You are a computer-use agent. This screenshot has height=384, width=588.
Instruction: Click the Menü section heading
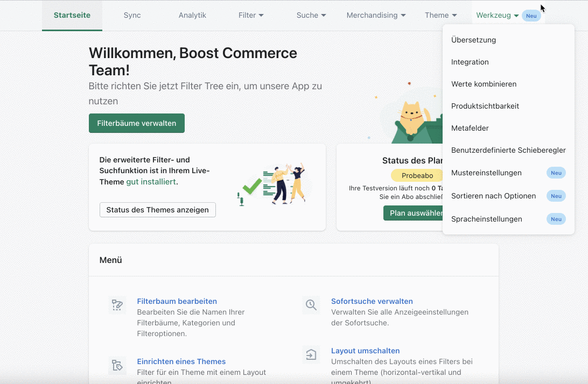110,260
